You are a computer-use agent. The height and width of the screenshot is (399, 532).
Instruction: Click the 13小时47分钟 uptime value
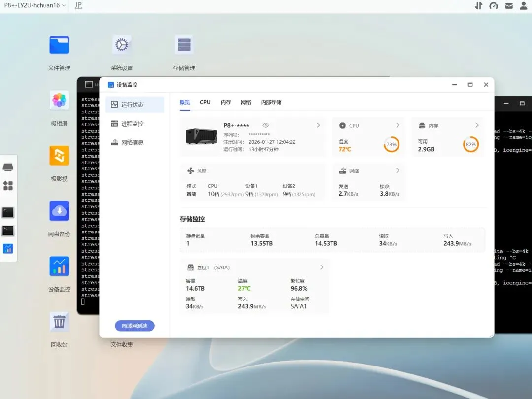tap(264, 149)
